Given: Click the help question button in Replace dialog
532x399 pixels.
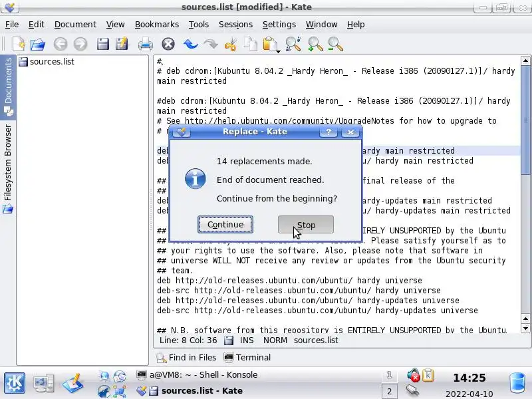Looking at the screenshot, I should point(329,132).
